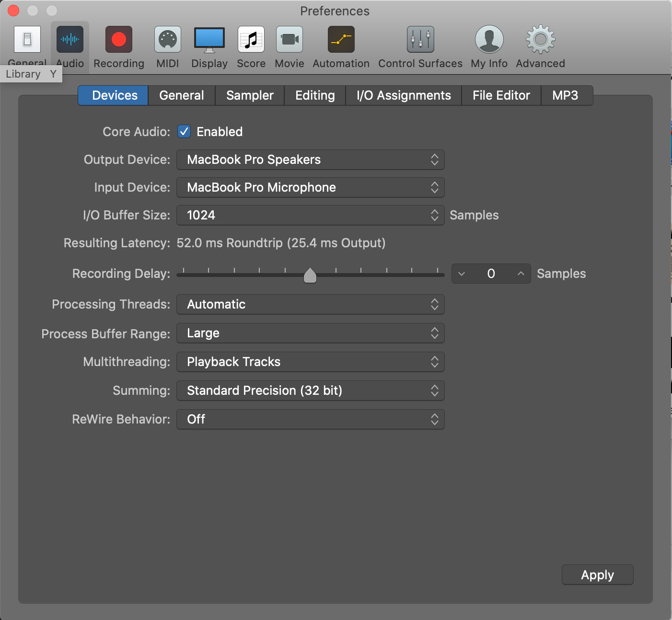Click the Recording Delay slider handle
Image resolution: width=672 pixels, height=620 pixels.
310,276
